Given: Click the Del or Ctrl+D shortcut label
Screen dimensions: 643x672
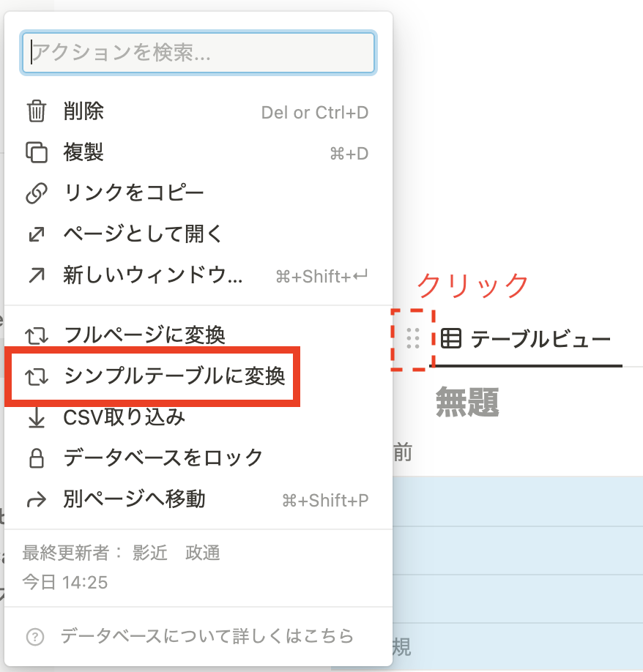Looking at the screenshot, I should (x=315, y=112).
